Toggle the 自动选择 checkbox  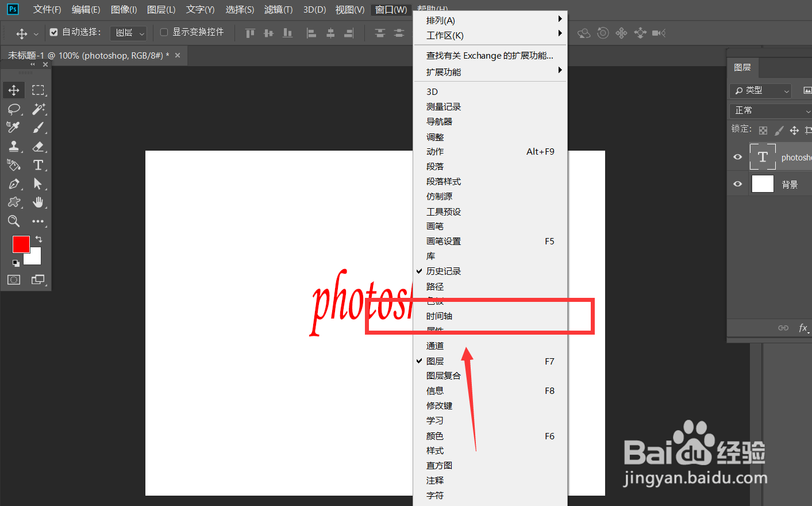[x=54, y=32]
